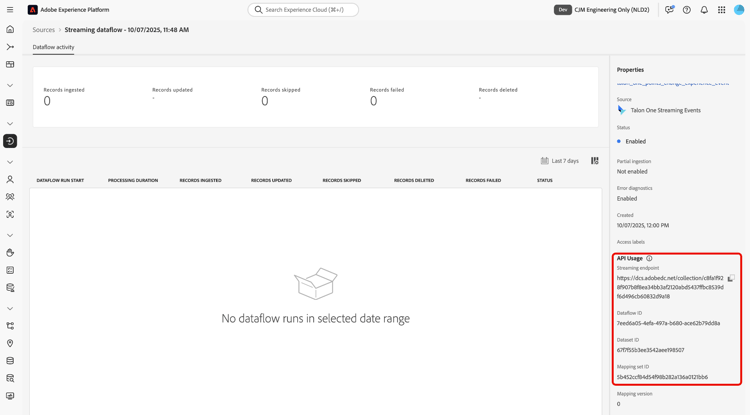
Task: Click the Records ingested metric value 0
Action: (x=47, y=101)
